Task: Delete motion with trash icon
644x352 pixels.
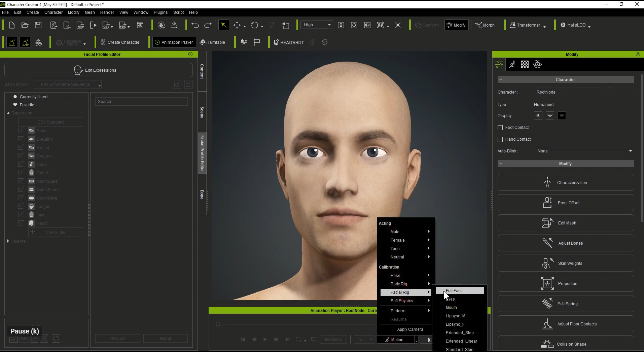Action: pyautogui.click(x=430, y=340)
